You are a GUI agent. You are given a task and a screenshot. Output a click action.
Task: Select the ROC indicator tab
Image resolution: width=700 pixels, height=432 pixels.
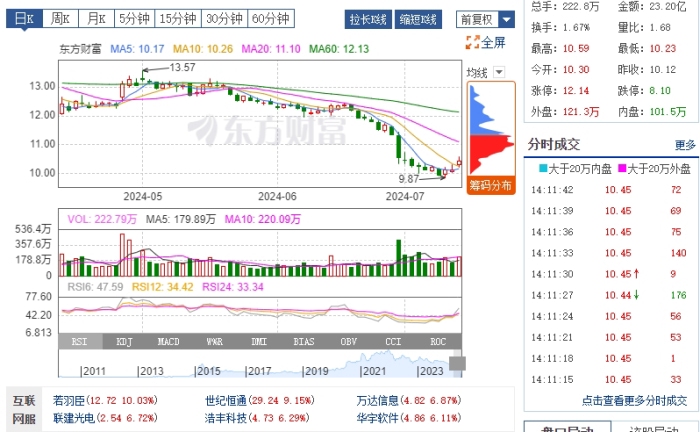(x=438, y=342)
